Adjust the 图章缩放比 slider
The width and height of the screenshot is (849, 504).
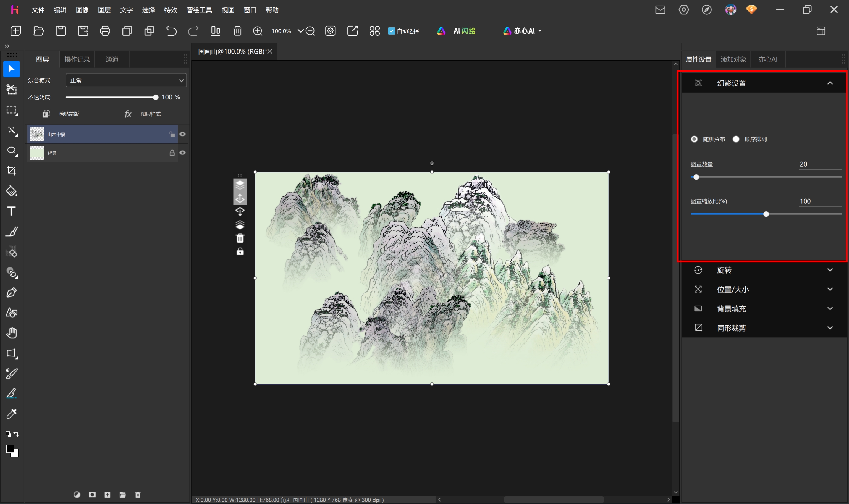[766, 214]
